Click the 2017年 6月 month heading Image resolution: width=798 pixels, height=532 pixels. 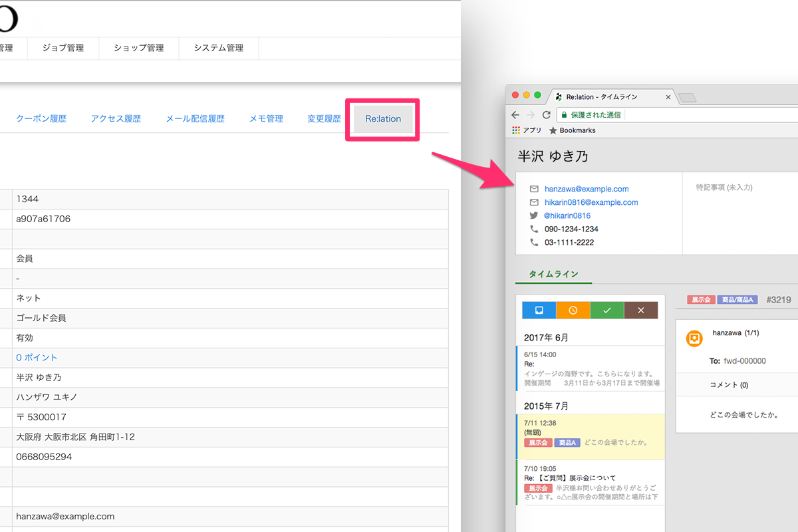pyautogui.click(x=547, y=338)
